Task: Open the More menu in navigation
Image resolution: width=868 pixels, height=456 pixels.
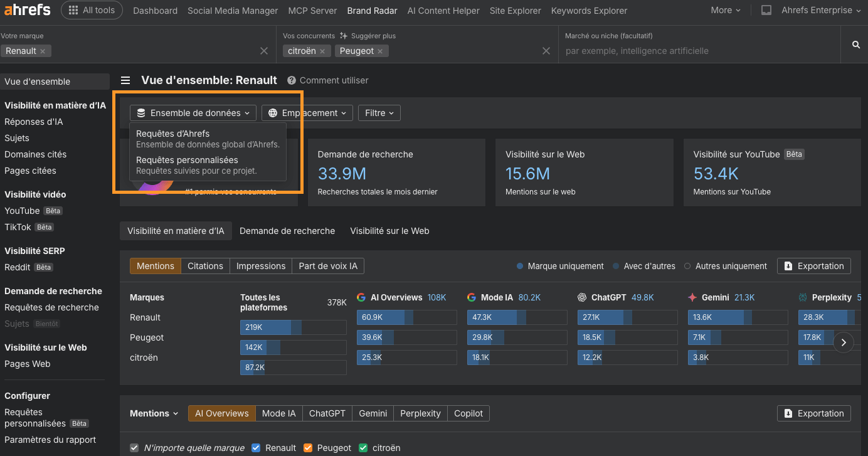Action: [x=725, y=10]
